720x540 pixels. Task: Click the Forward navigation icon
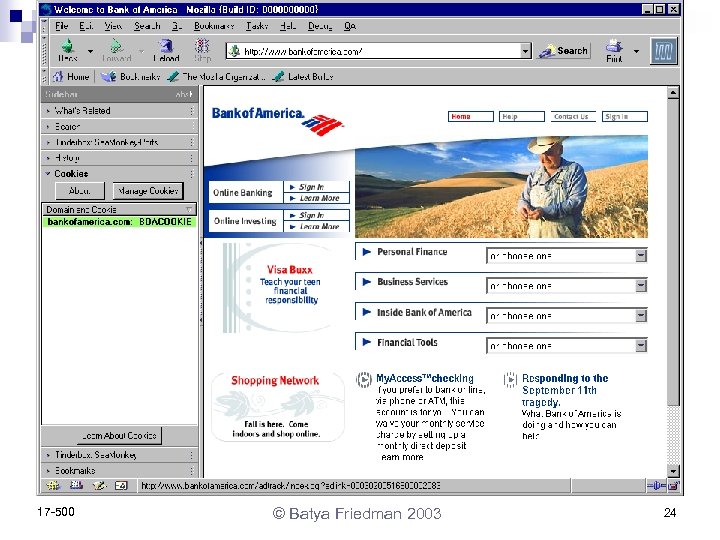(x=116, y=46)
